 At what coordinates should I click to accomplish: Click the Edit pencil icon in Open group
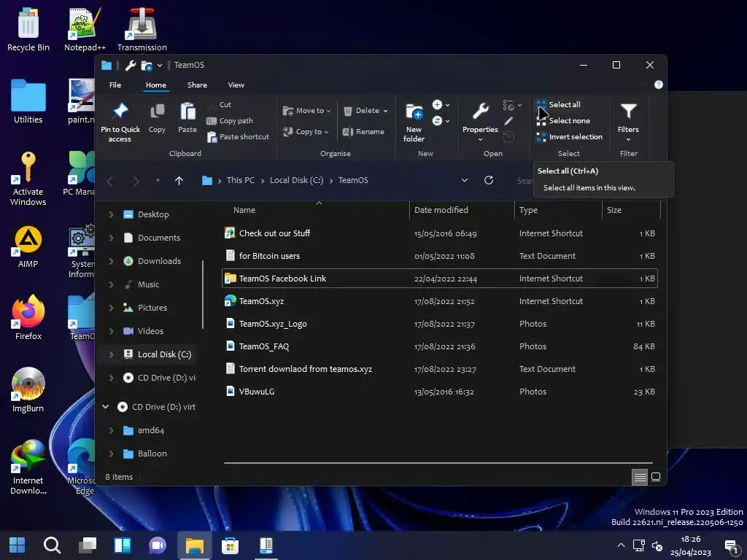[x=508, y=121]
